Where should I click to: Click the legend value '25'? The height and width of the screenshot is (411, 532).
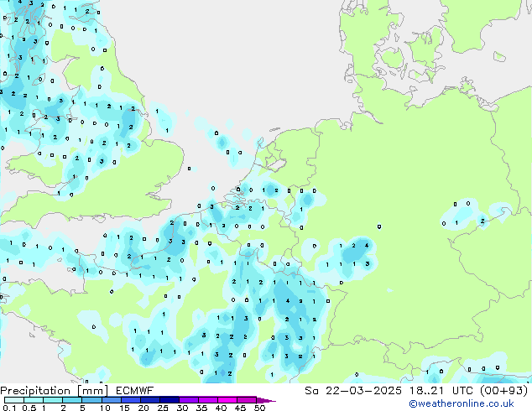click(163, 408)
